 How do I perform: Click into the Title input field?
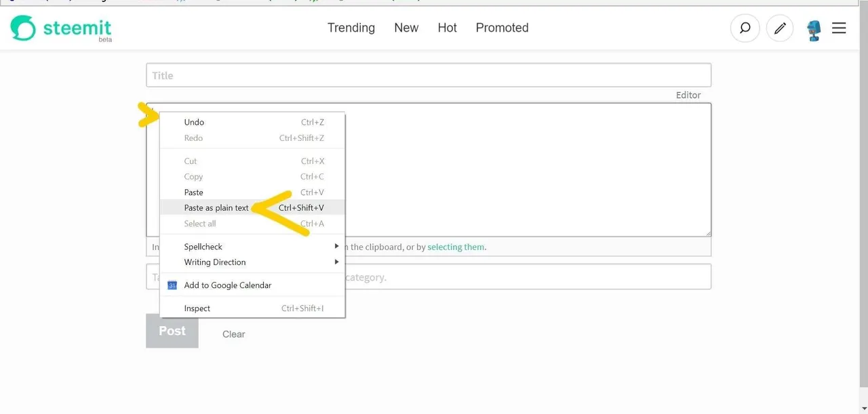pyautogui.click(x=429, y=75)
